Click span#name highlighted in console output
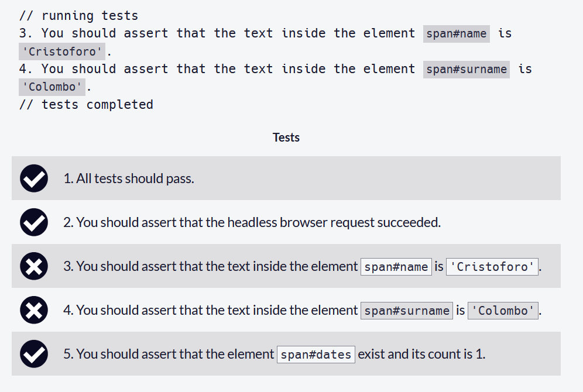This screenshot has width=583, height=392. (456, 34)
